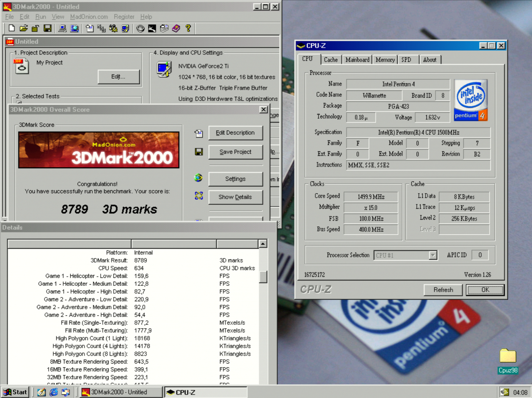Click the system info computer toolbar icon
The image size is (532, 398).
[62, 28]
